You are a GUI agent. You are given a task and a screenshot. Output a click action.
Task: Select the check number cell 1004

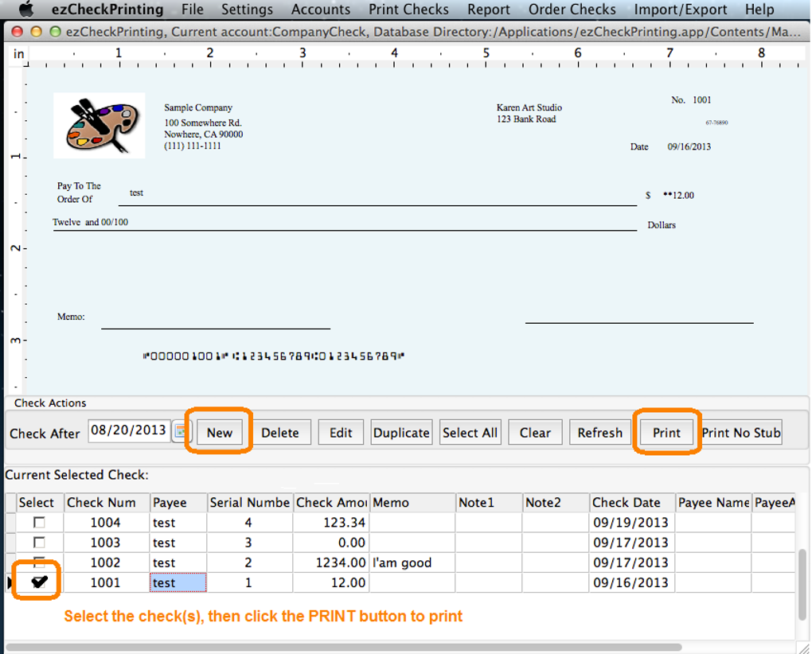(105, 523)
